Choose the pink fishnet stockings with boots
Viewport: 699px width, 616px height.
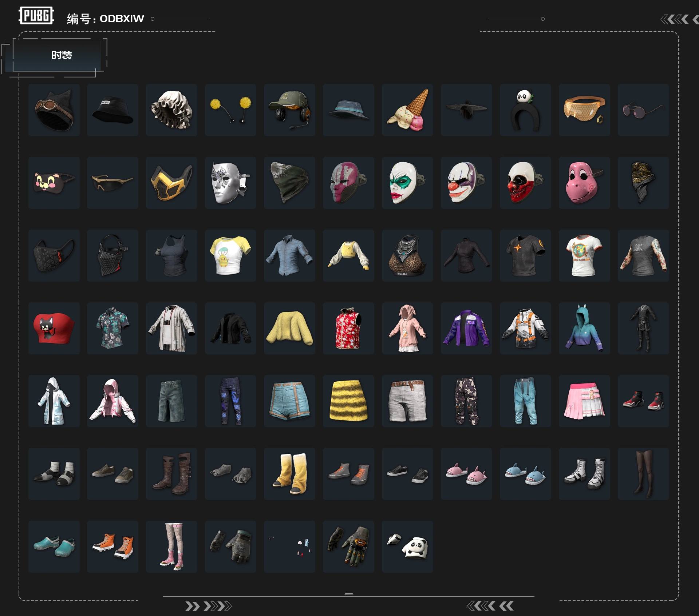pos(171,547)
